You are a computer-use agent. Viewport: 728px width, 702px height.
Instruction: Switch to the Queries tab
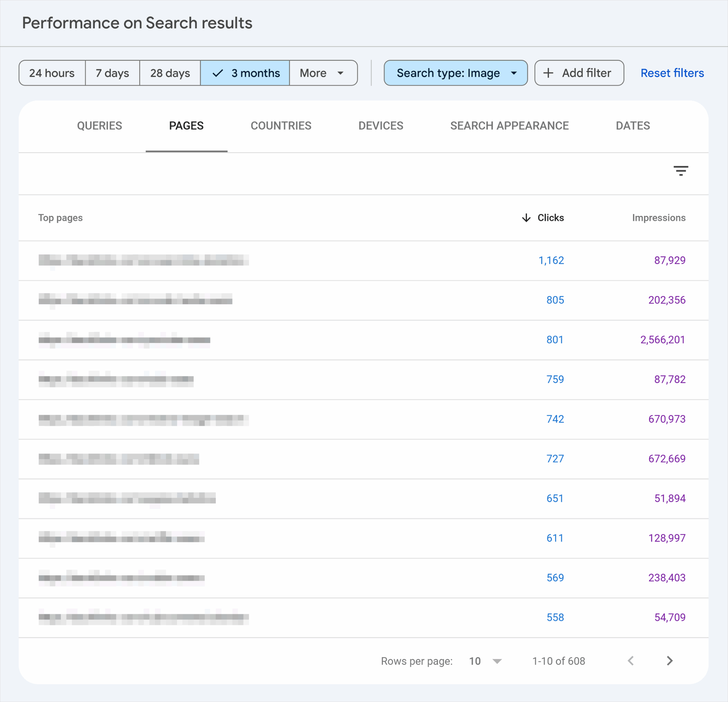click(x=100, y=126)
